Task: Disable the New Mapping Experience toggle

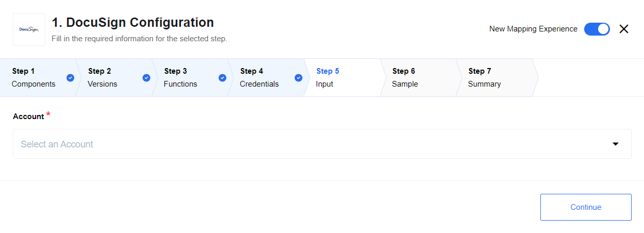Action: (597, 29)
